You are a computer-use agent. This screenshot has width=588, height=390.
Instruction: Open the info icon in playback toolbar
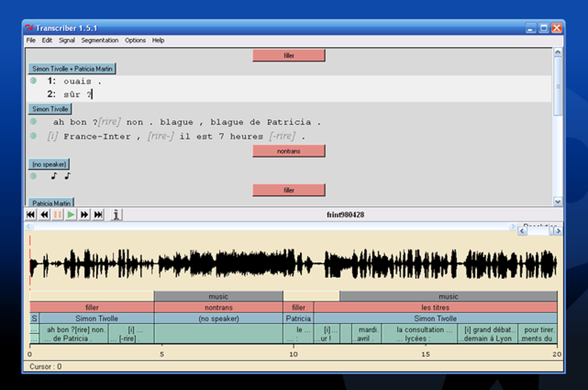click(116, 215)
